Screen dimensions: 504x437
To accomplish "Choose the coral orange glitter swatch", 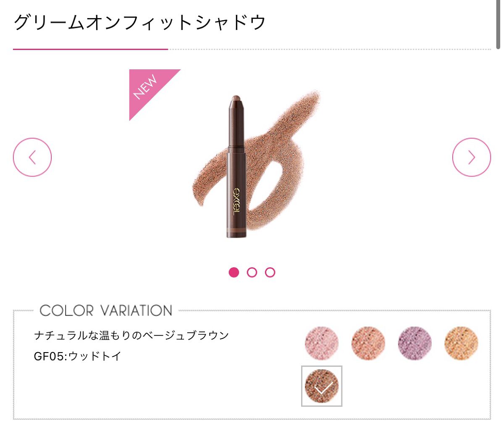I will pos(368,343).
